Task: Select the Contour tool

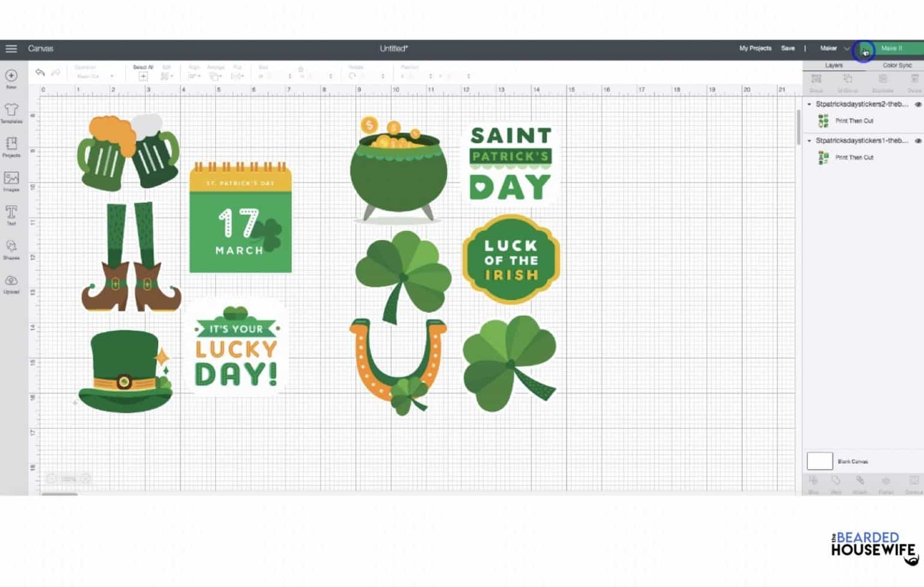Action: coord(910,481)
